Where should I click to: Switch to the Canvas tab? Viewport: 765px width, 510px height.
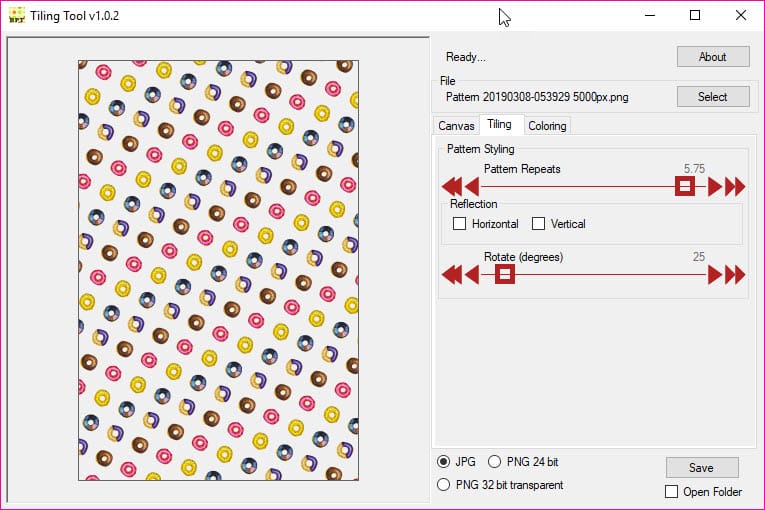click(456, 126)
